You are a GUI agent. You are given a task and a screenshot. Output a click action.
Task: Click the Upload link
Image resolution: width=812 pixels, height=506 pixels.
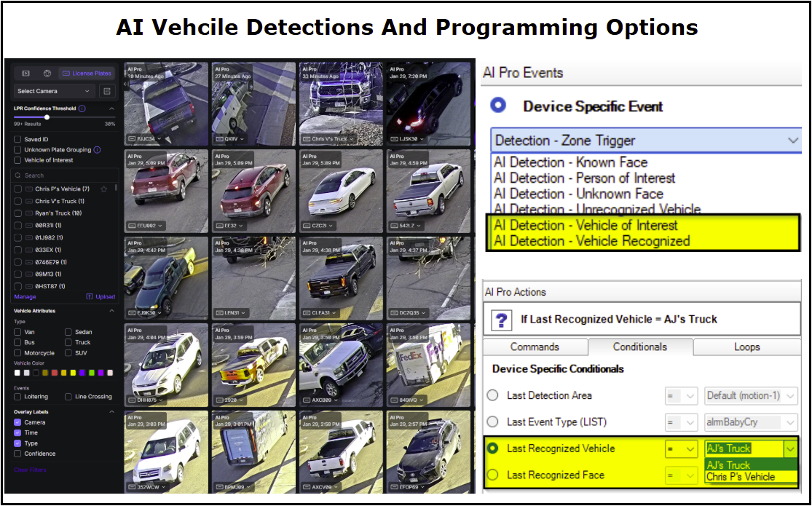click(x=100, y=297)
